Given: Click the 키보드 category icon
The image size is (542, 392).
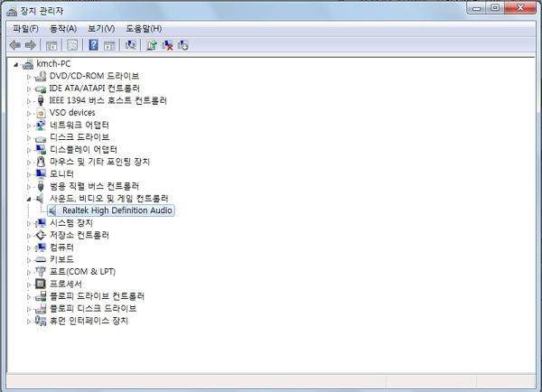Looking at the screenshot, I should click(x=41, y=259).
